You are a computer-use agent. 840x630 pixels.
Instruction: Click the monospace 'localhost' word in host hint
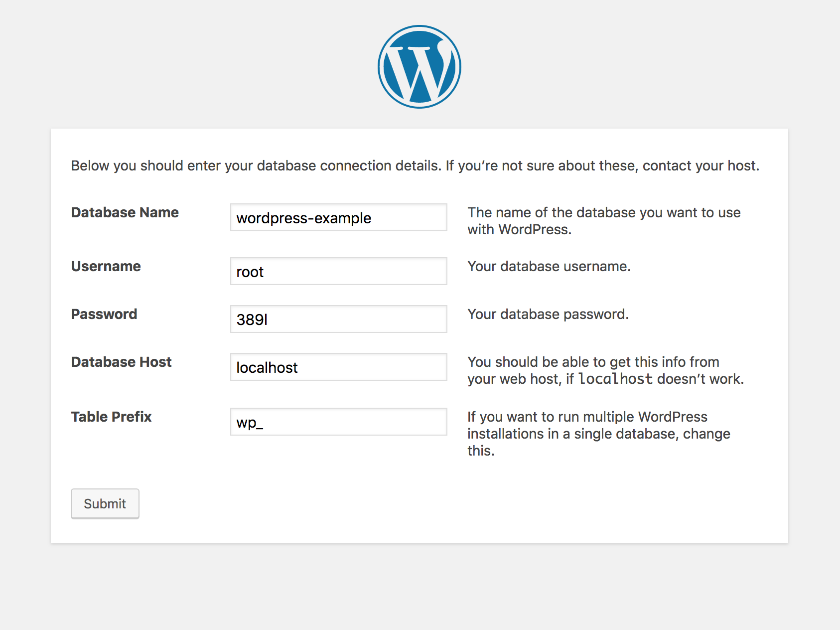coord(615,379)
